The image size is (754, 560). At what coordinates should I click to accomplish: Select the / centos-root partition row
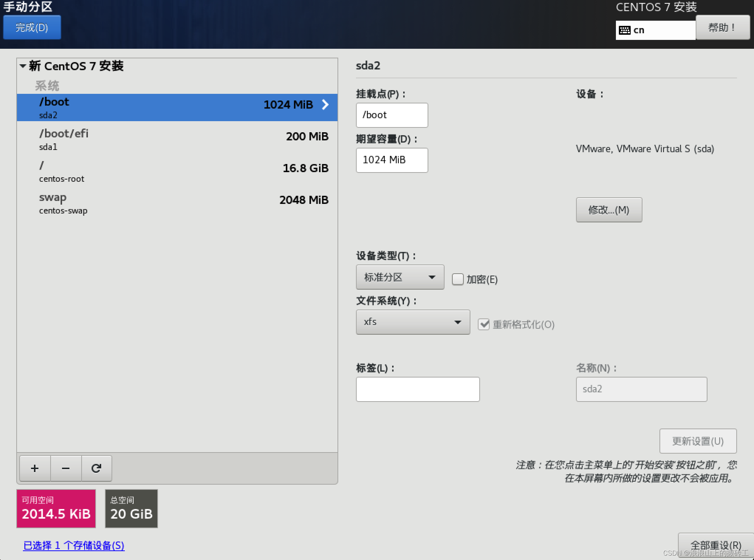point(177,171)
